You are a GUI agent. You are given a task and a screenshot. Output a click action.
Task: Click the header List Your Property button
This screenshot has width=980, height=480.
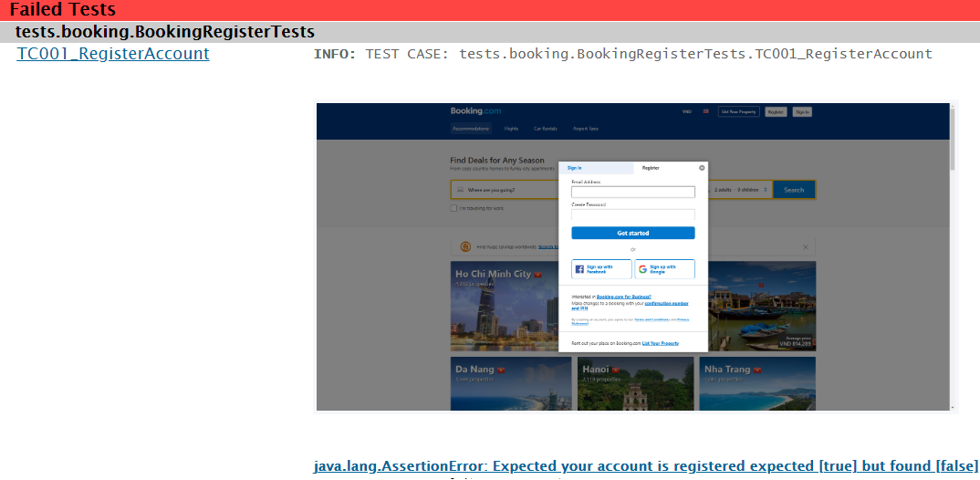pos(739,112)
